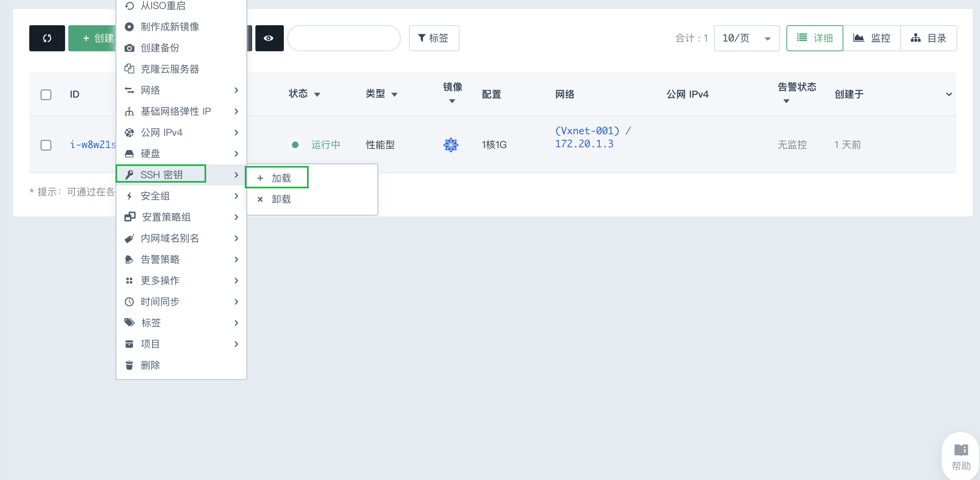Check the header select-all checkbox

pos(46,94)
